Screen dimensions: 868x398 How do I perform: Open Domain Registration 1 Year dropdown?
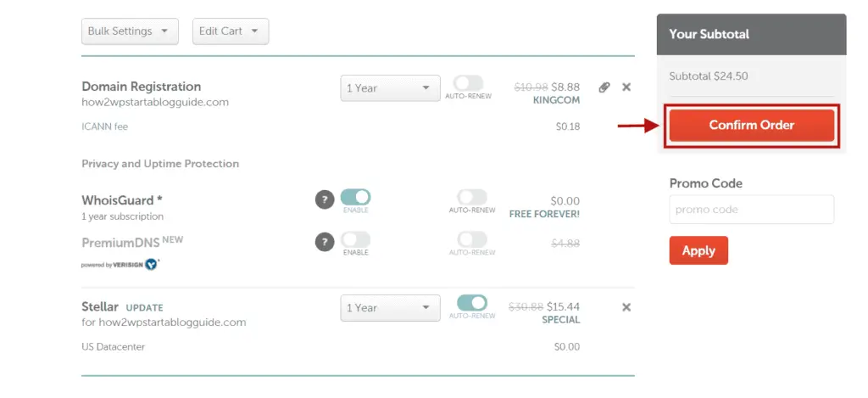click(390, 88)
